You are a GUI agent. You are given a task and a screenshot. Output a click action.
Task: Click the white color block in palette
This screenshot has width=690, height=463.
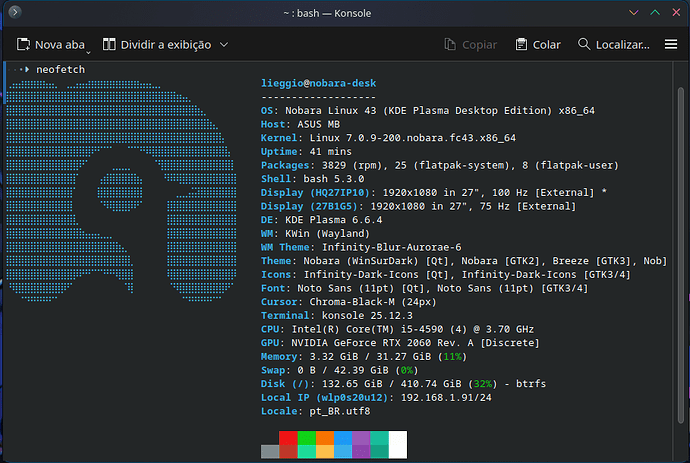click(398, 445)
